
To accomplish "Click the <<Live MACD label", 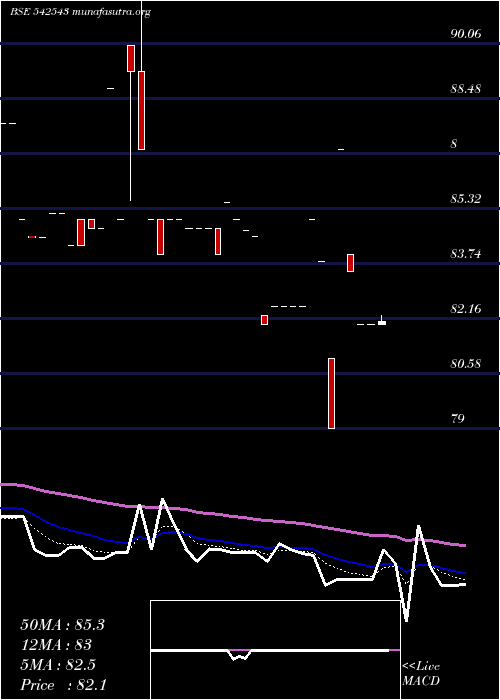I will pyautogui.click(x=421, y=674).
